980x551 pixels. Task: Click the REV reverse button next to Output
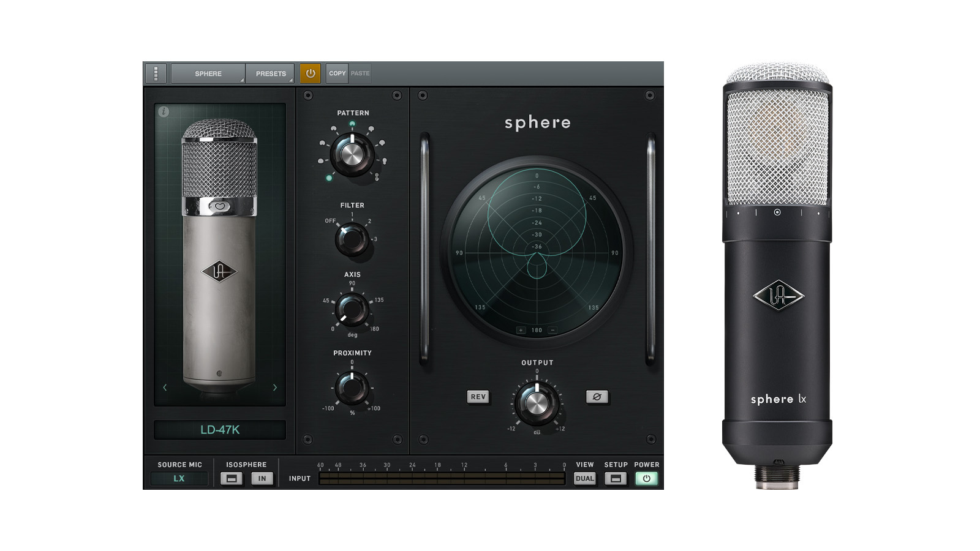coord(477,397)
